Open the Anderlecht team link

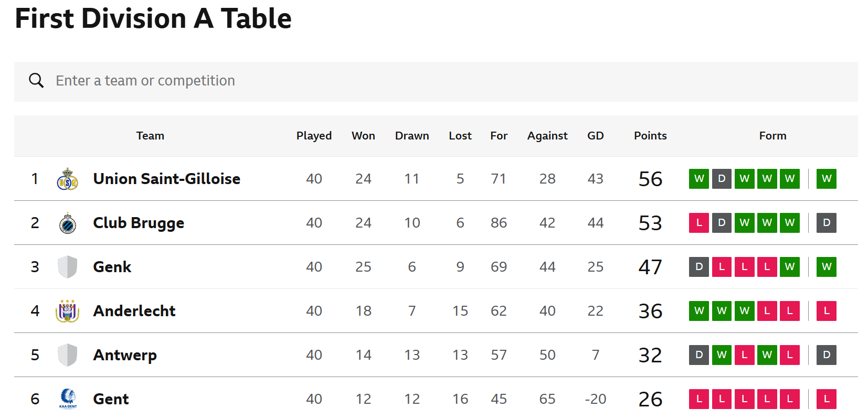[134, 311]
